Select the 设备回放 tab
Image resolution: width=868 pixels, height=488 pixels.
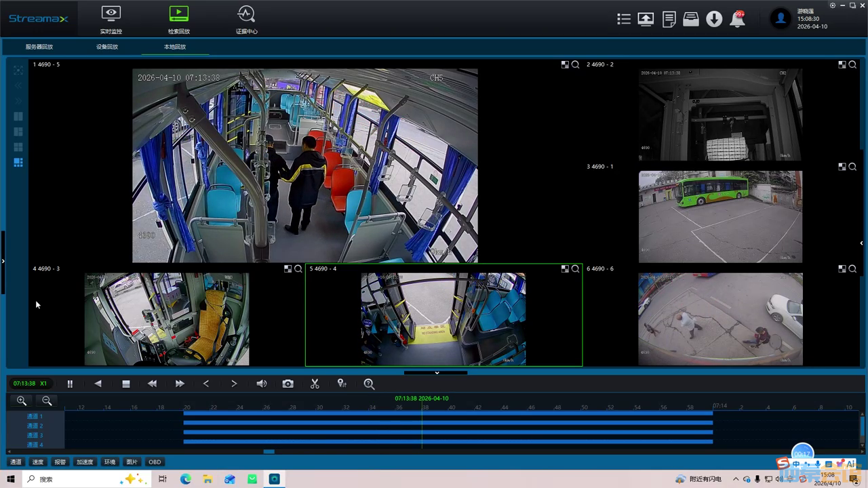[107, 47]
